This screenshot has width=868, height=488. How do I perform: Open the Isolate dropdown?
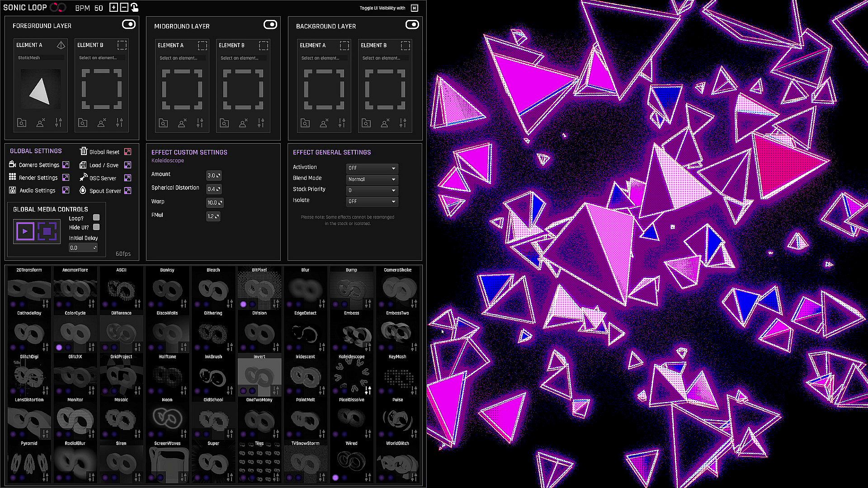pyautogui.click(x=372, y=202)
